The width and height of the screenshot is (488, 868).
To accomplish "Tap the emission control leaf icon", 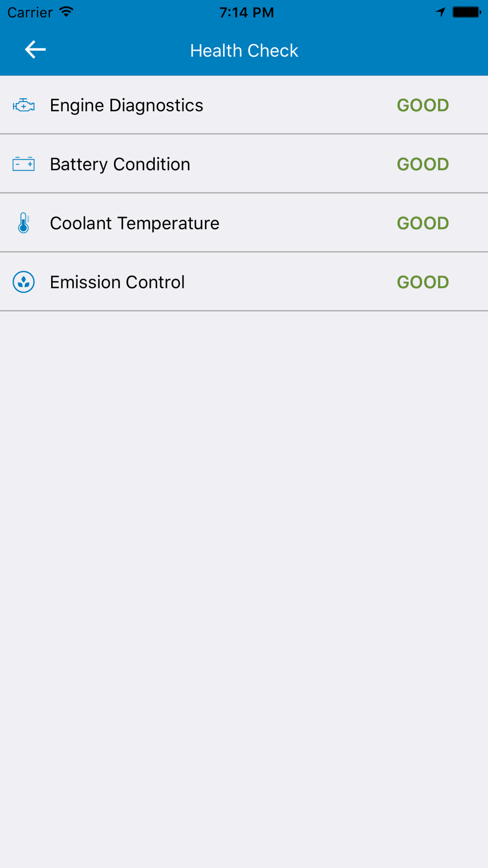I will (x=23, y=282).
